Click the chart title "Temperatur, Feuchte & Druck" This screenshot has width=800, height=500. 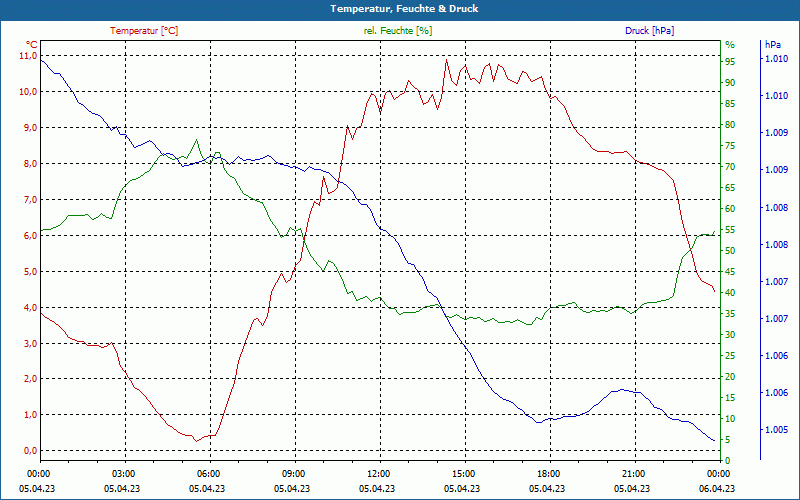click(x=404, y=9)
